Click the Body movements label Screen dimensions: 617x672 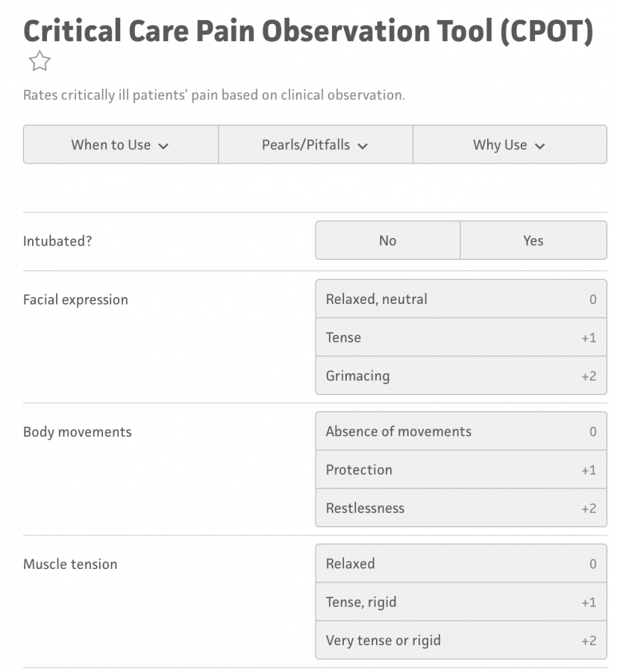click(x=77, y=432)
